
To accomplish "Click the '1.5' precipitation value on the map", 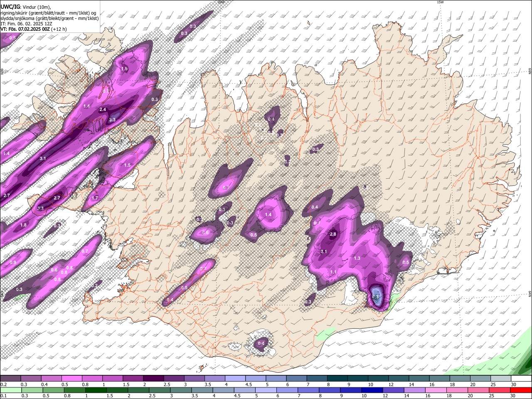I will 127,165.
